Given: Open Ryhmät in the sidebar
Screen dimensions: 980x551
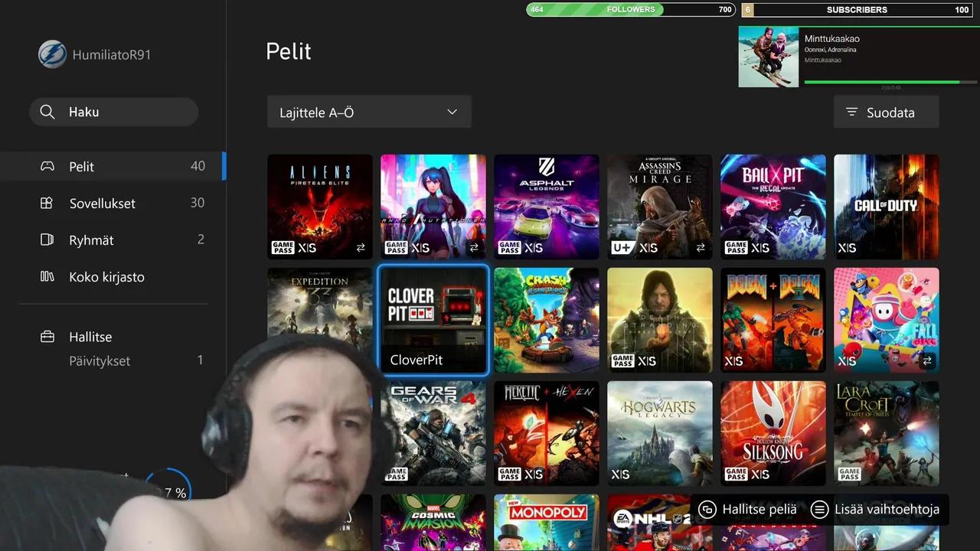Looking at the screenshot, I should pos(113,240).
